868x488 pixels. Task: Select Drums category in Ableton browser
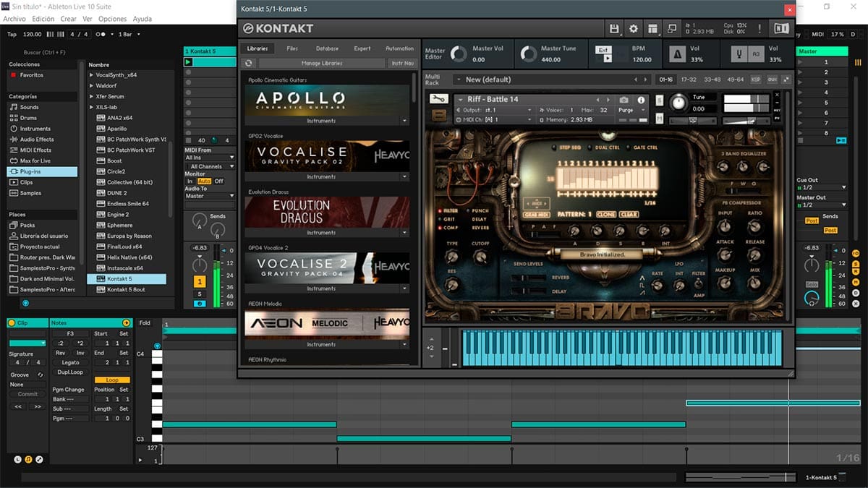[28, 118]
